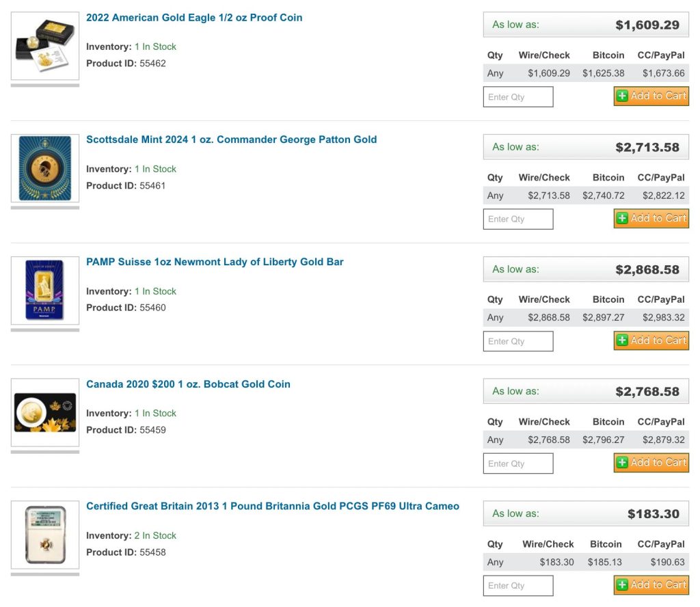The height and width of the screenshot is (607, 700).
Task: Add PAMP Suisse Lady of Liberty to cart
Action: [x=651, y=340]
